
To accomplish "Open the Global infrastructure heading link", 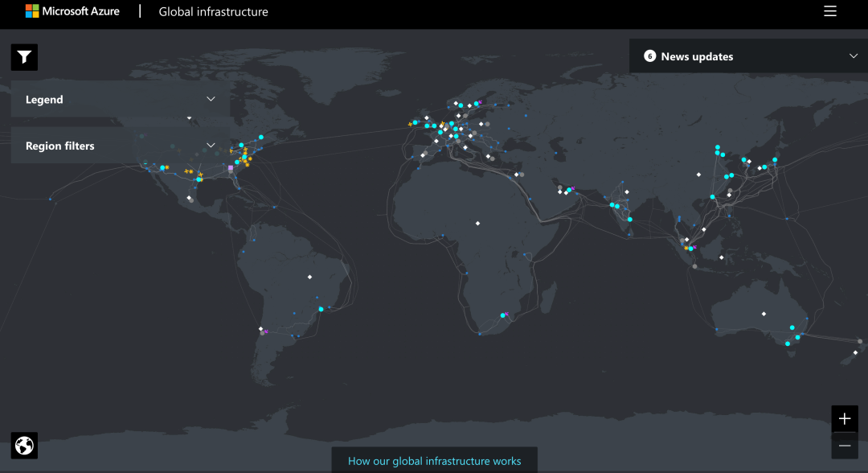I will [x=213, y=11].
